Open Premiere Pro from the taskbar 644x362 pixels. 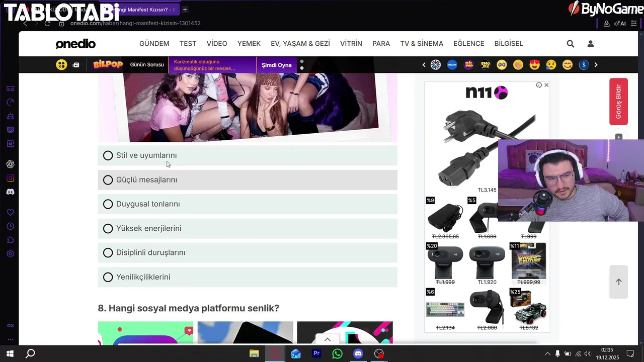point(316,353)
